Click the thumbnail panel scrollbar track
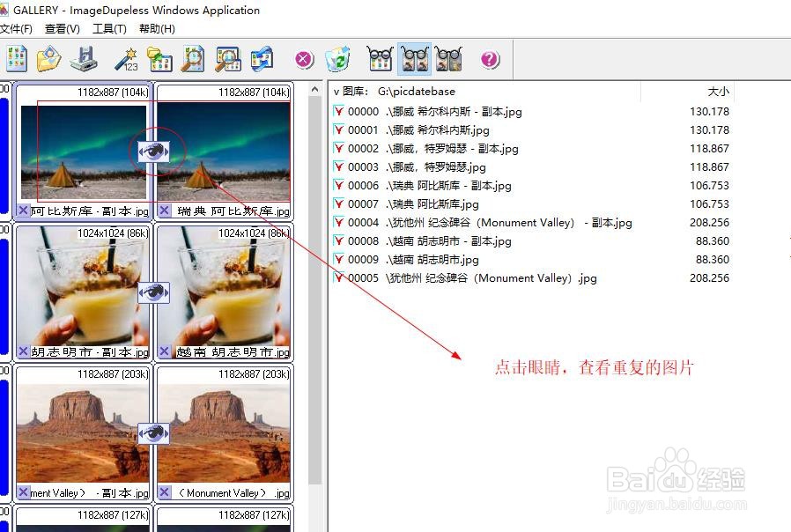Screen dimensions: 791x532 tap(314, 508)
